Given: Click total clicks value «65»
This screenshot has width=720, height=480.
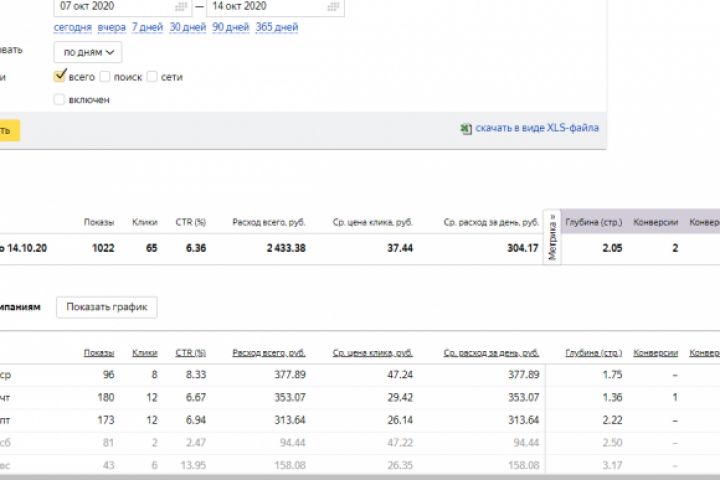Looking at the screenshot, I should [152, 248].
